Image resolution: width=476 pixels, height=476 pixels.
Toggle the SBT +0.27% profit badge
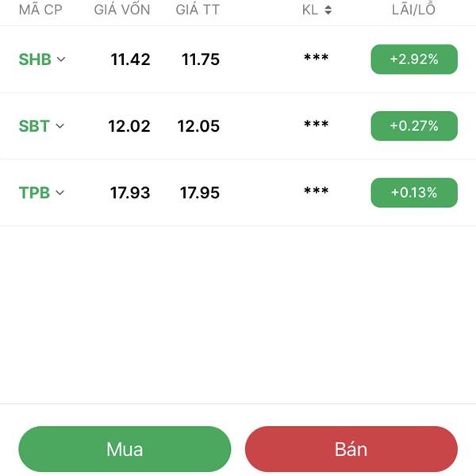coord(414,125)
